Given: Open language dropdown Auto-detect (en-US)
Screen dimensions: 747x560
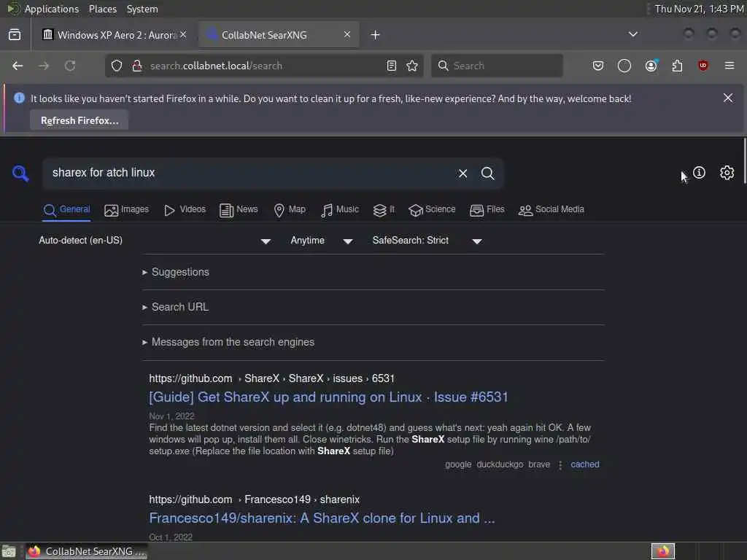Looking at the screenshot, I should pos(155,241).
